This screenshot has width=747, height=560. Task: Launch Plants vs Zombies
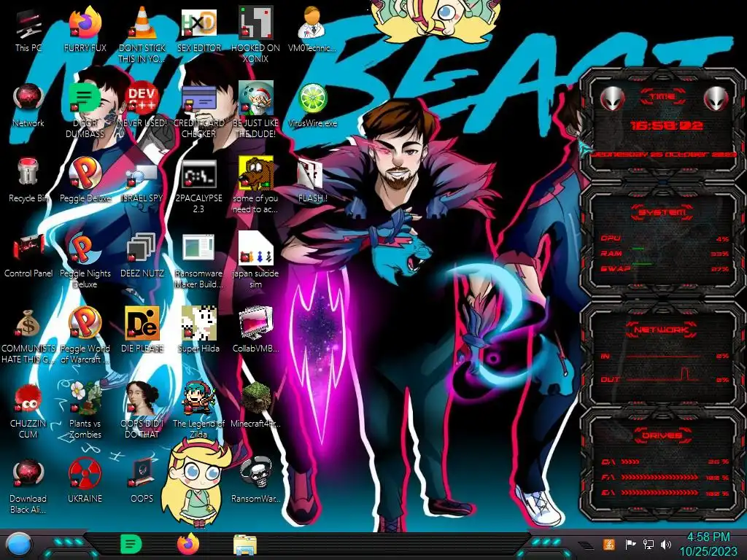85,411
